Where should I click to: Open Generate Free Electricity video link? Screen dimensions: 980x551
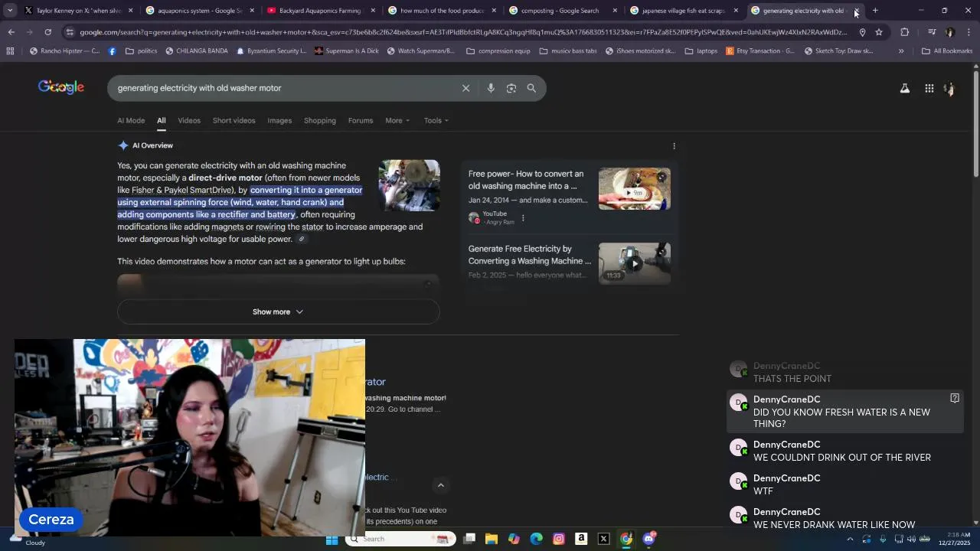coord(530,255)
